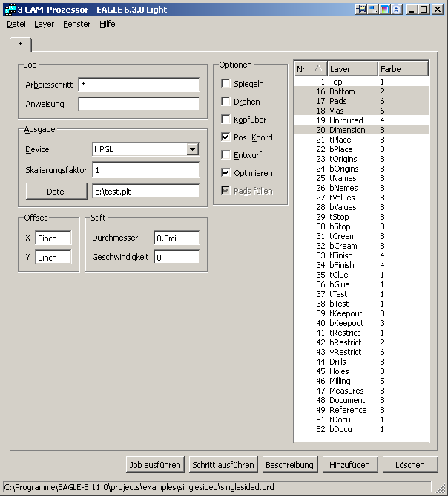Select layer 33 tFinish in the list
Image resolution: width=448 pixels, height=496 pixels.
tap(361, 255)
